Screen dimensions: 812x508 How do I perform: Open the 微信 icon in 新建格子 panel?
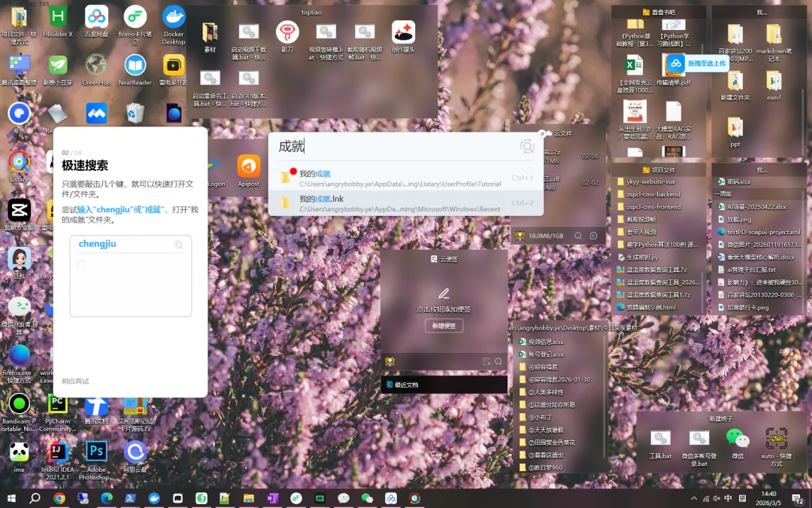pyautogui.click(x=738, y=444)
